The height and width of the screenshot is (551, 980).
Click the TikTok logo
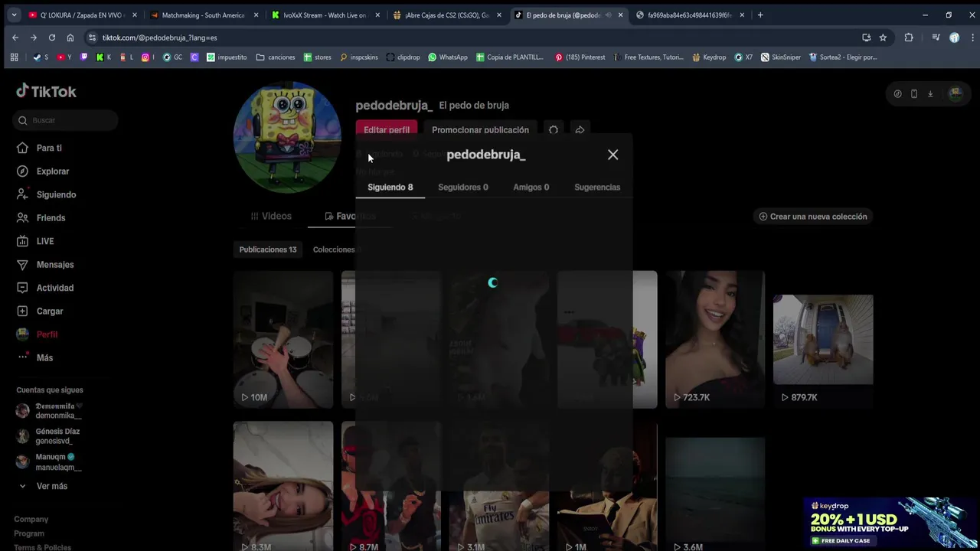pos(46,92)
